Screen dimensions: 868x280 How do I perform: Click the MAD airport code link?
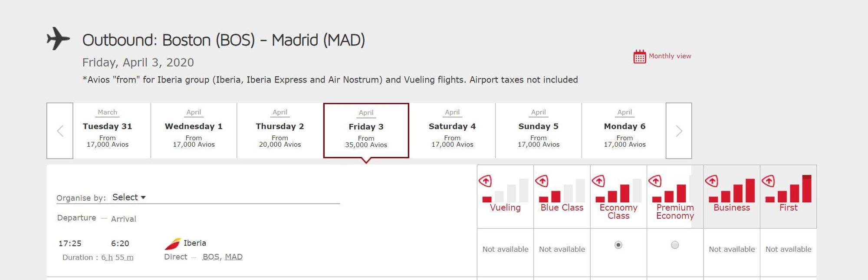(233, 257)
